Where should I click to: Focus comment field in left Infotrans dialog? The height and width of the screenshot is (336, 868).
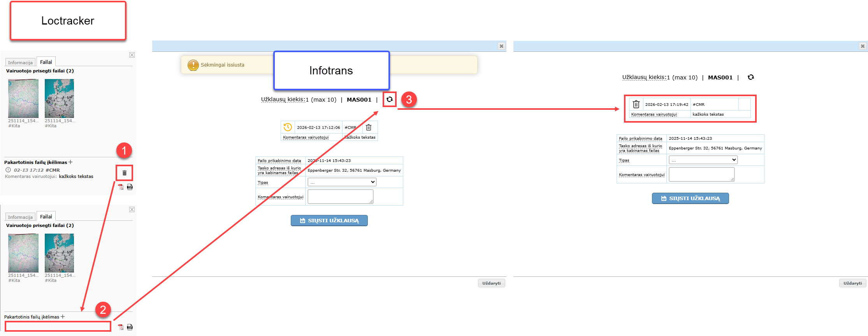click(x=341, y=197)
